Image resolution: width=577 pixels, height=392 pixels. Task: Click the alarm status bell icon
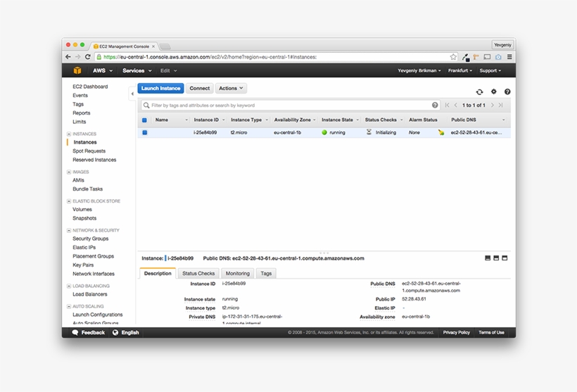(441, 132)
